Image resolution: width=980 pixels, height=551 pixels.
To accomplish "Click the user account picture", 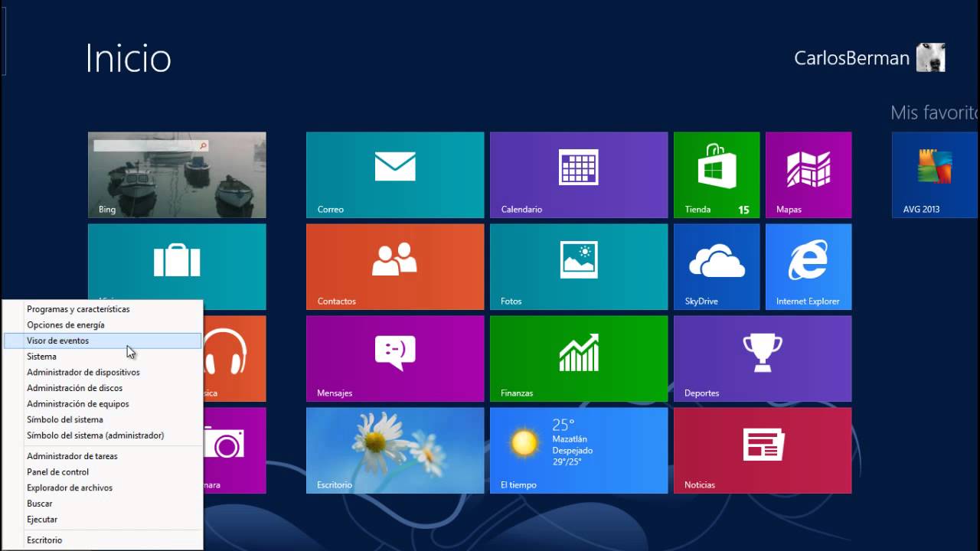I will click(x=931, y=57).
